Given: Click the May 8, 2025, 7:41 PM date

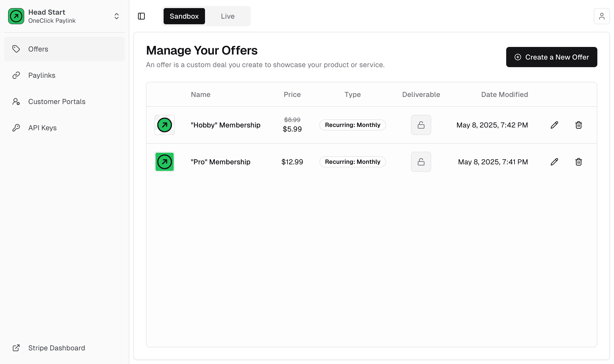Looking at the screenshot, I should [x=493, y=162].
